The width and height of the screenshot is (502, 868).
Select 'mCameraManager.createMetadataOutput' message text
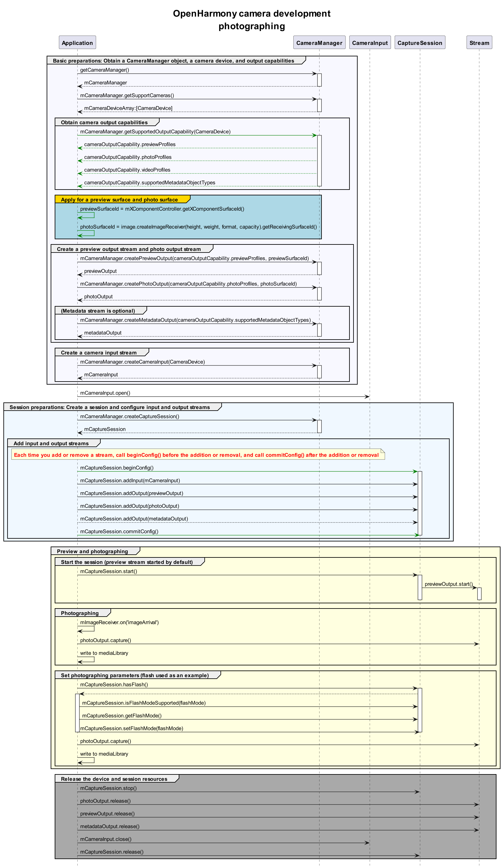[195, 320]
